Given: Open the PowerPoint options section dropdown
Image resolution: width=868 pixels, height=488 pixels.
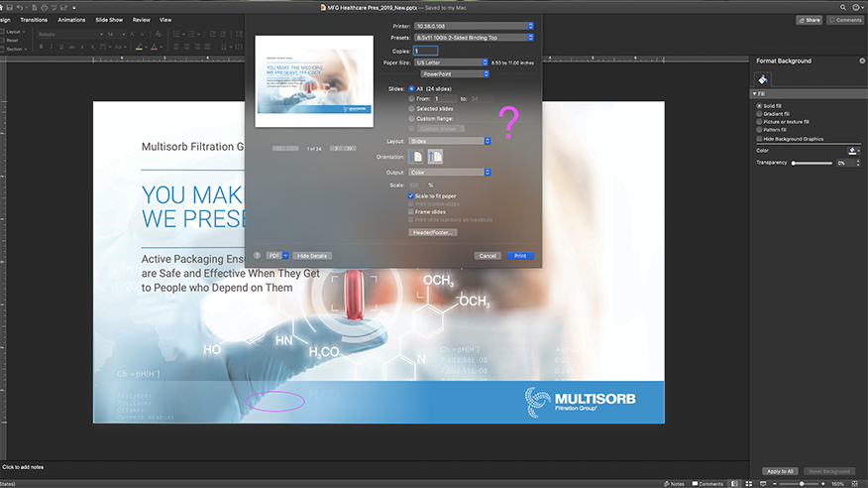Looking at the screenshot, I should pyautogui.click(x=455, y=73).
